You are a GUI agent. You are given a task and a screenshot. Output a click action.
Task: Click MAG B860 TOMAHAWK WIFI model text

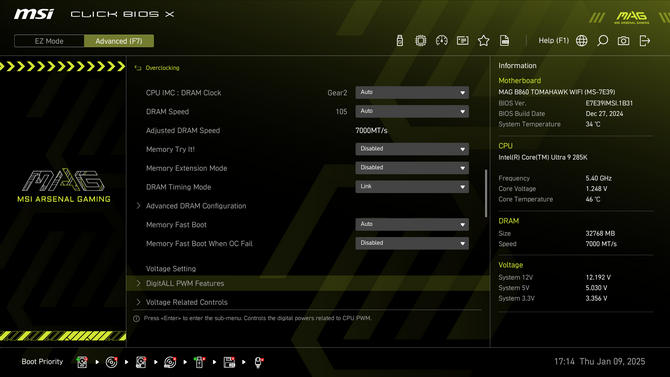coord(557,92)
